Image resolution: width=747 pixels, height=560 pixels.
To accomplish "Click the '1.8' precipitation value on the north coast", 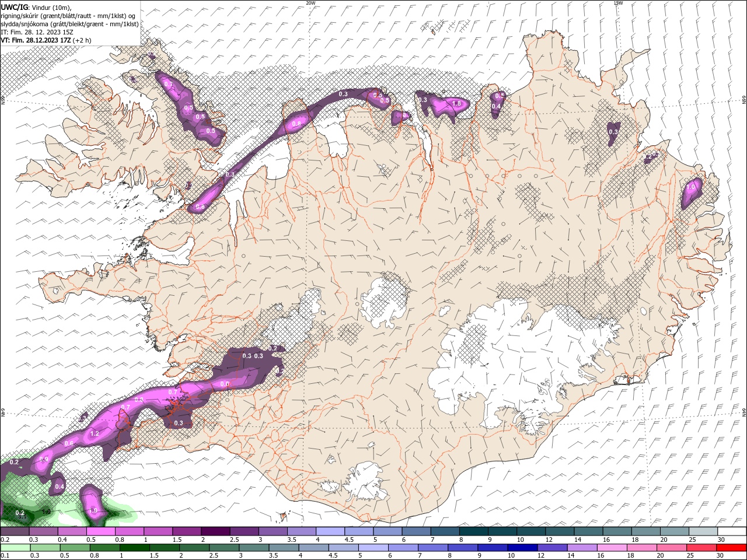I will pos(457,104).
